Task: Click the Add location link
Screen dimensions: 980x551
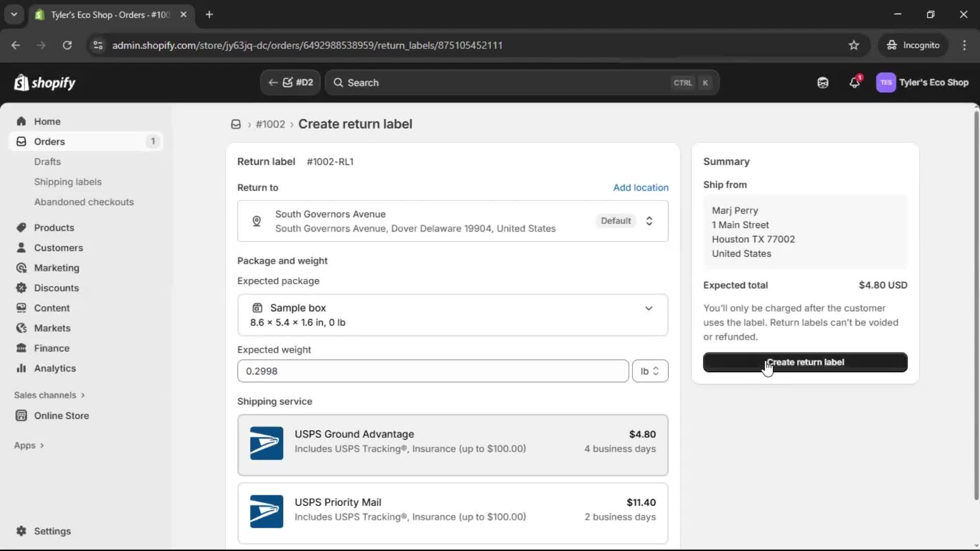Action: click(x=641, y=187)
